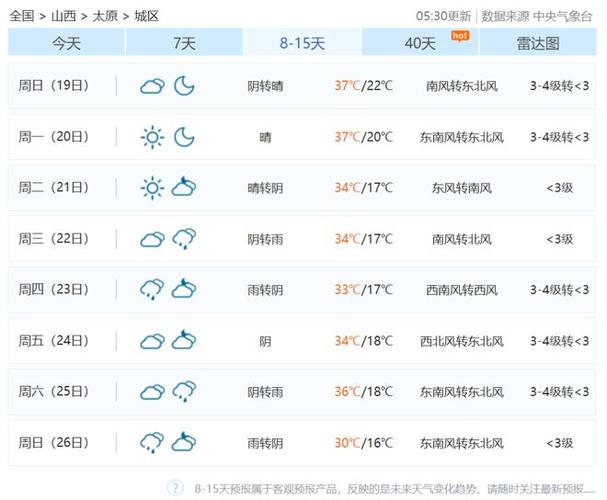Select the 周一（20日） date label
This screenshot has width=607, height=500.
(53, 137)
